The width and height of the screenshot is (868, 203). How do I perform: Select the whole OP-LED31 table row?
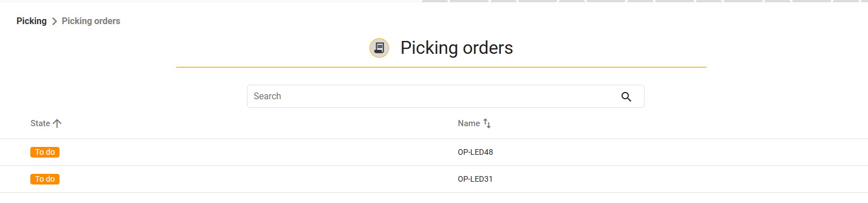coord(434,179)
